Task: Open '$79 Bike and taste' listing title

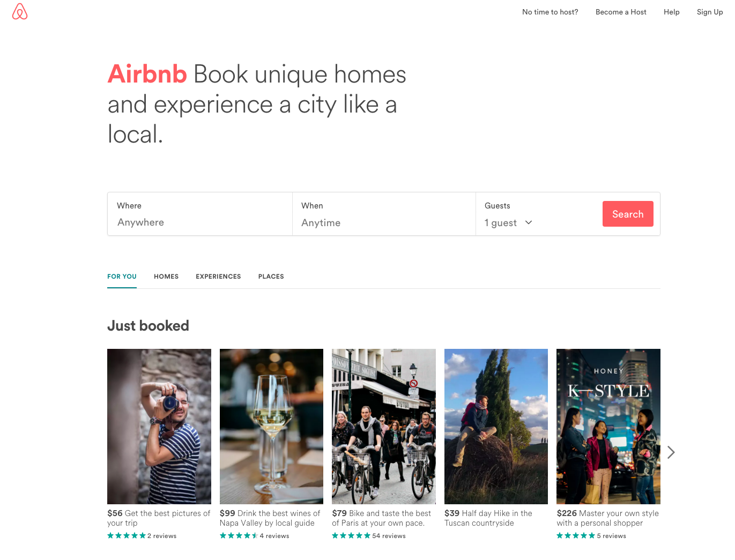Action: pyautogui.click(x=381, y=518)
